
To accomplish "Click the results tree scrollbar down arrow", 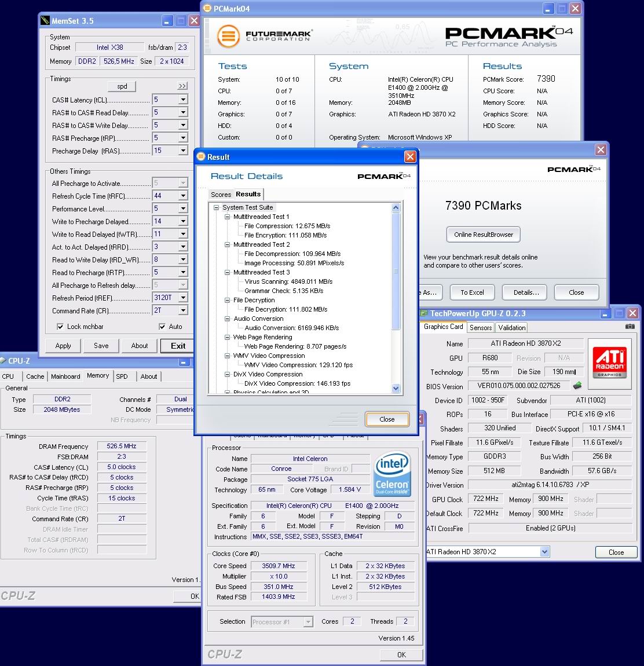I will 396,388.
